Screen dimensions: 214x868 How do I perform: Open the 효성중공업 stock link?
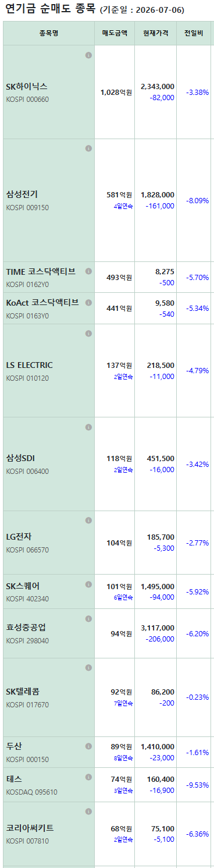pos(26,628)
